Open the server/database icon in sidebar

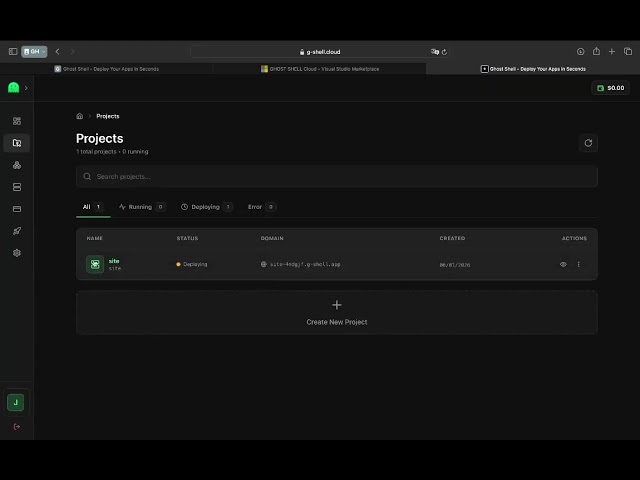pos(17,187)
